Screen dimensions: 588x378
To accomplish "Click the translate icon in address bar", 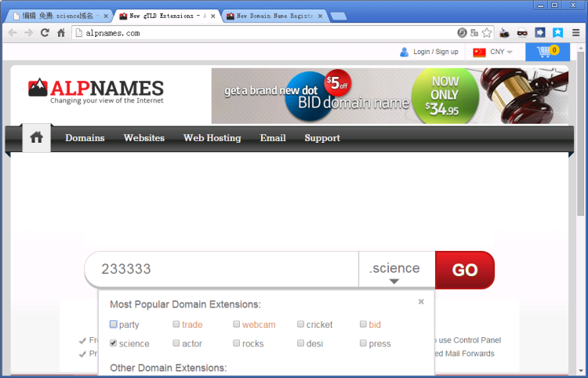I will 474,33.
